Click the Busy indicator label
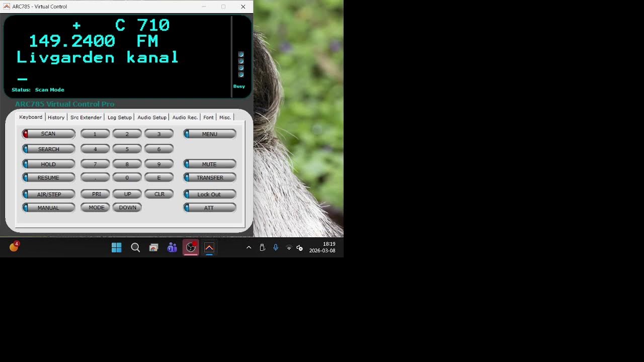The image size is (644, 362). pyautogui.click(x=239, y=86)
